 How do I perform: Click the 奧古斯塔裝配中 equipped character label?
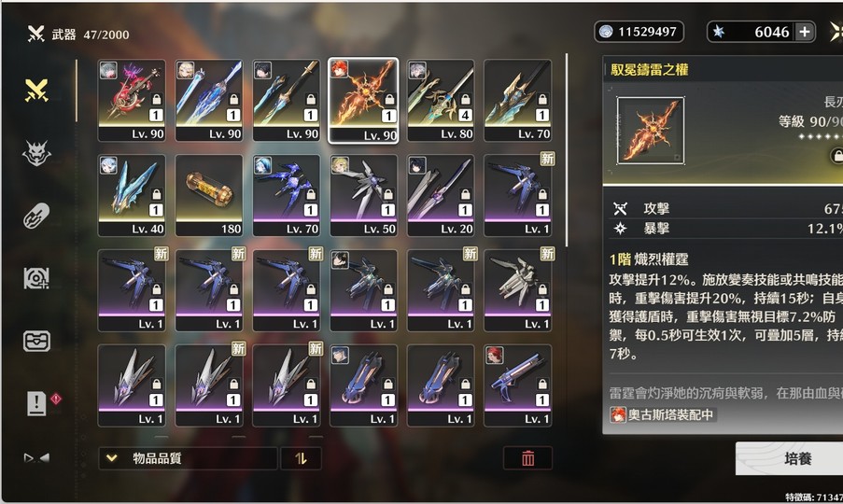(x=663, y=414)
